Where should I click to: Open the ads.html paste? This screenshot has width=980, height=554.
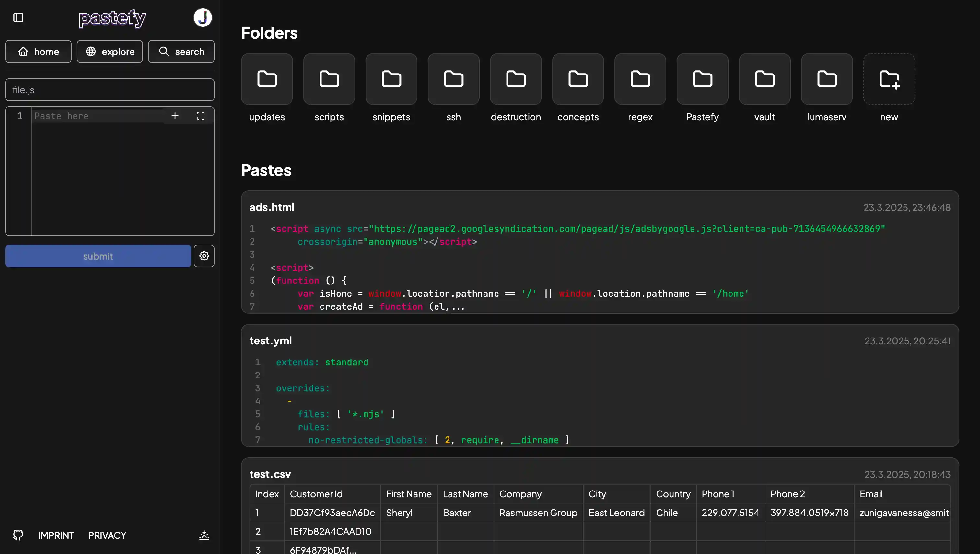tap(272, 207)
